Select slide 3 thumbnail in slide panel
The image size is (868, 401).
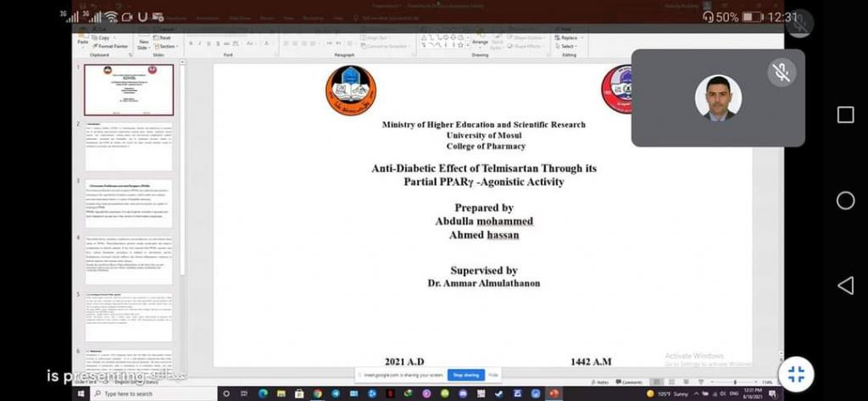129,203
